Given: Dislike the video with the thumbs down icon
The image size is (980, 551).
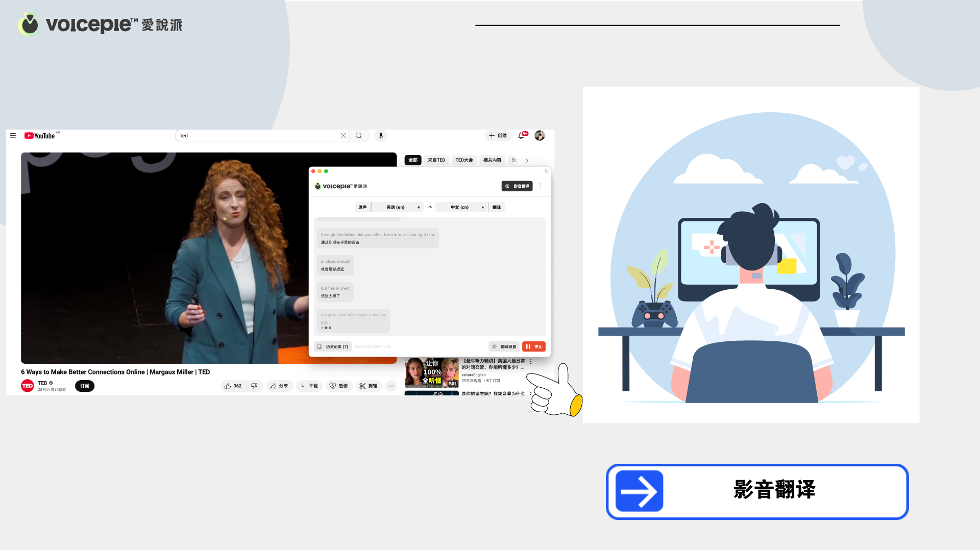Looking at the screenshot, I should point(254,386).
